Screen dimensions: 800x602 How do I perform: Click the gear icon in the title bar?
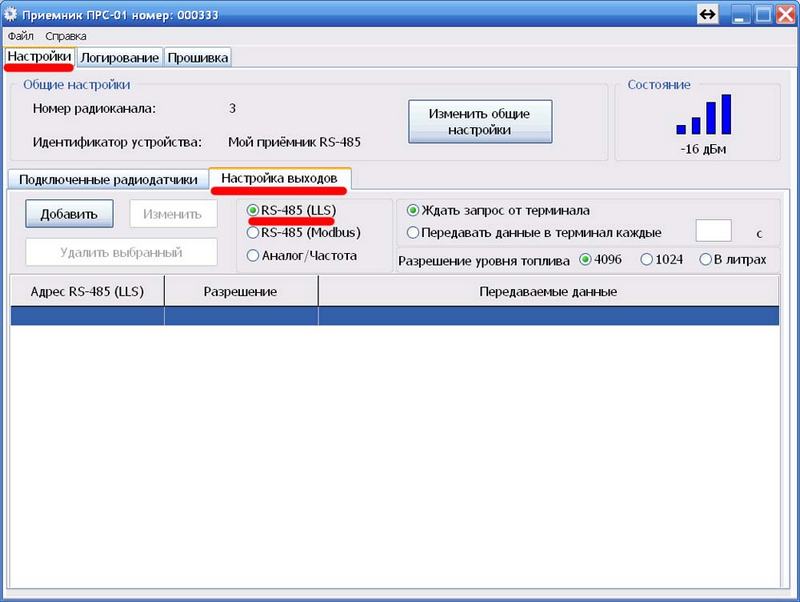pyautogui.click(x=10, y=14)
